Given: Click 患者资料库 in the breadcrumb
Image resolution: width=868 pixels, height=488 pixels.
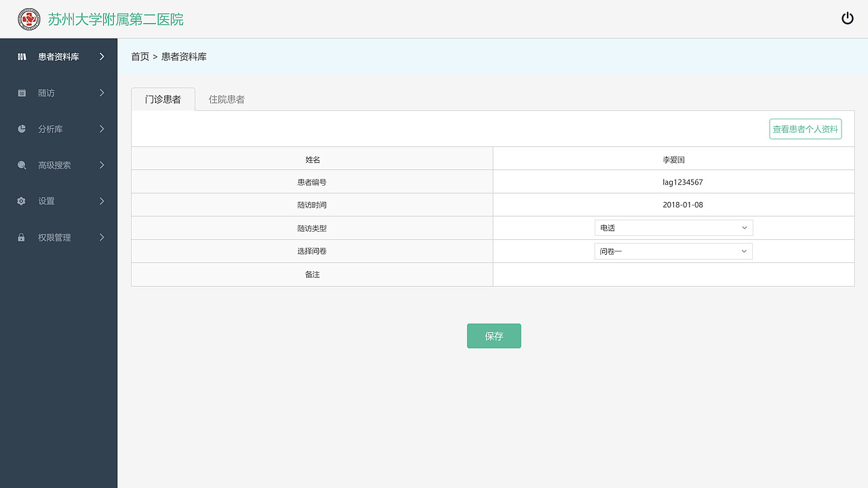Looking at the screenshot, I should click(184, 56).
